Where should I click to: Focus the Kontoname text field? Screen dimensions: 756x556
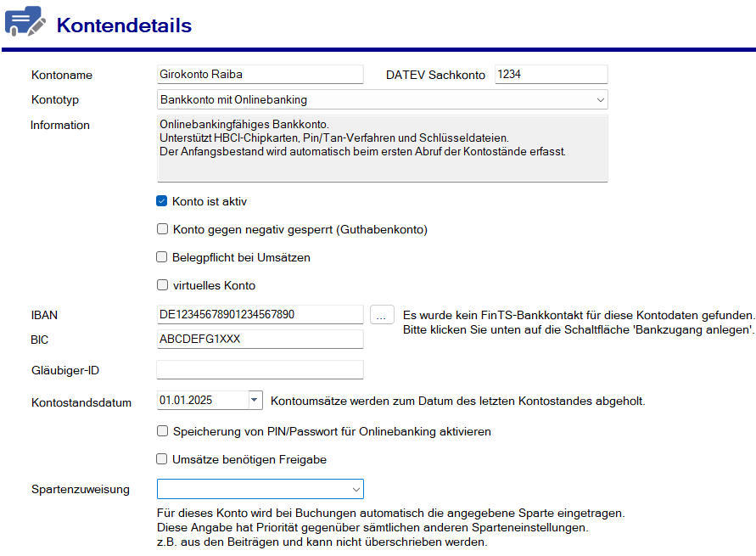(260, 75)
